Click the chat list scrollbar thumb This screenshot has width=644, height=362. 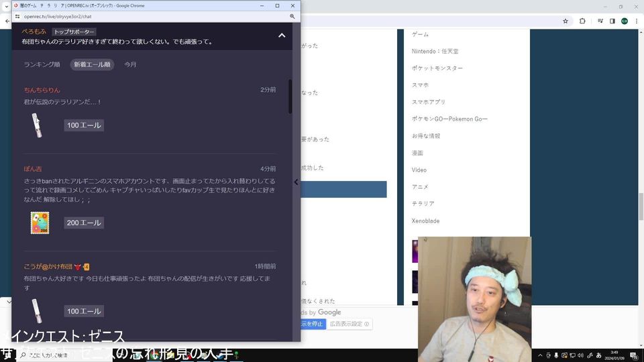point(290,97)
